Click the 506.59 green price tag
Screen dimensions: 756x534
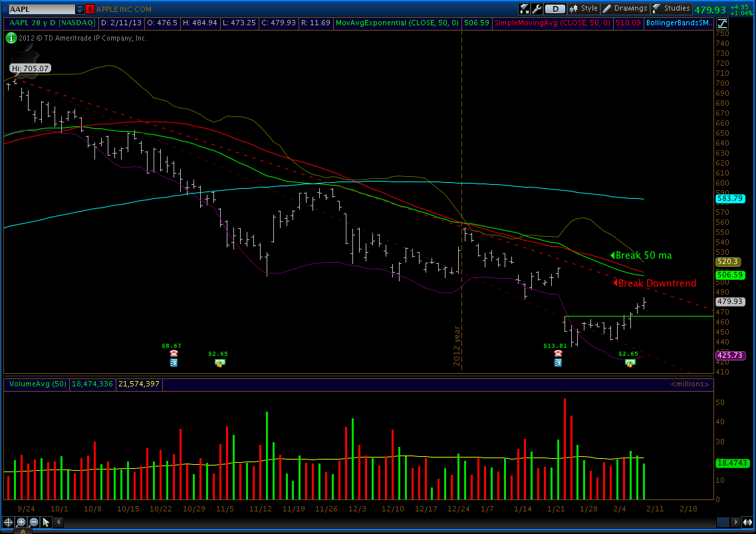tap(730, 275)
